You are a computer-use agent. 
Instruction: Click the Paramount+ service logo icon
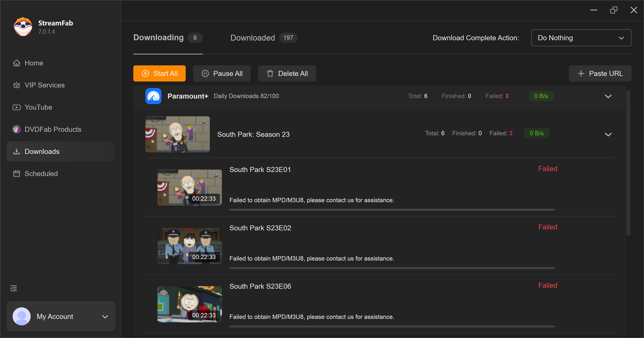153,96
